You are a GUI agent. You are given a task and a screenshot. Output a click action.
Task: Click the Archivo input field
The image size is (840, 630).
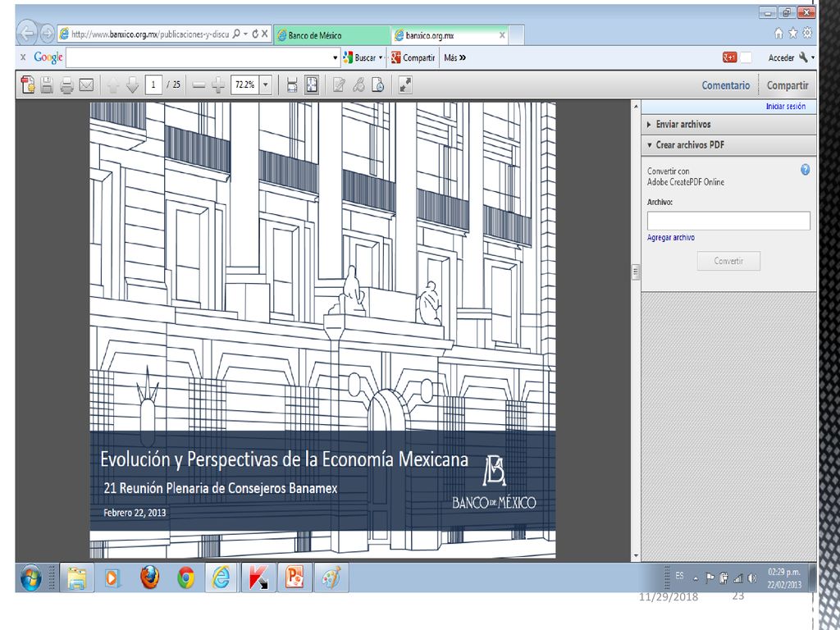click(728, 221)
